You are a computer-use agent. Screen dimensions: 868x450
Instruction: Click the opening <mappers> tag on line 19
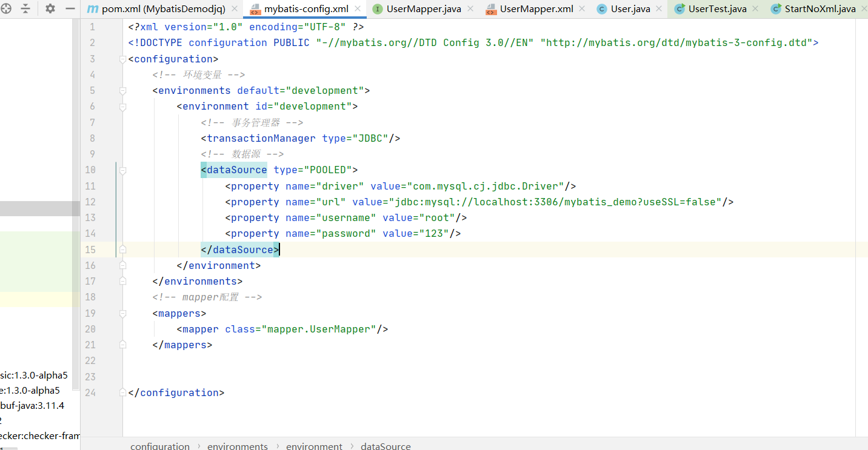pos(179,313)
